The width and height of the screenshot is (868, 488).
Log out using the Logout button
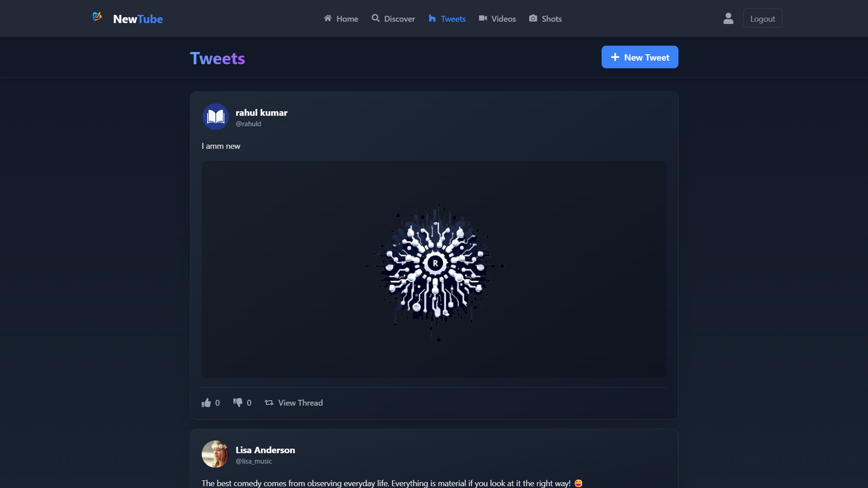[x=762, y=19]
